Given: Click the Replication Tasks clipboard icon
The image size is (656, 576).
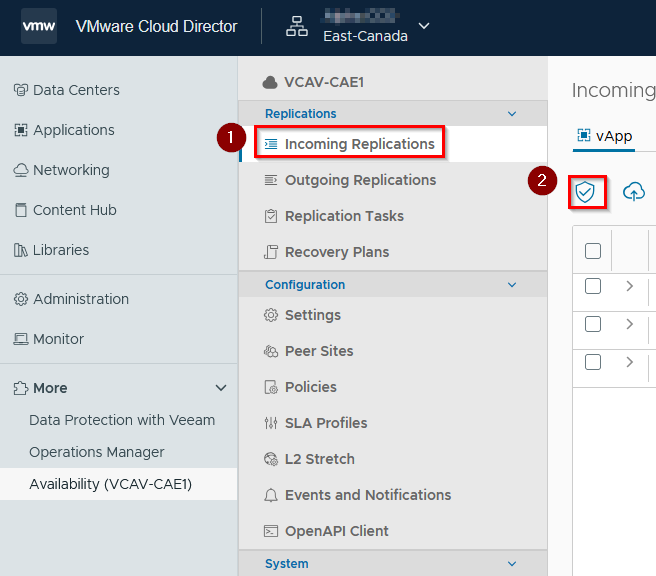Looking at the screenshot, I should 271,216.
